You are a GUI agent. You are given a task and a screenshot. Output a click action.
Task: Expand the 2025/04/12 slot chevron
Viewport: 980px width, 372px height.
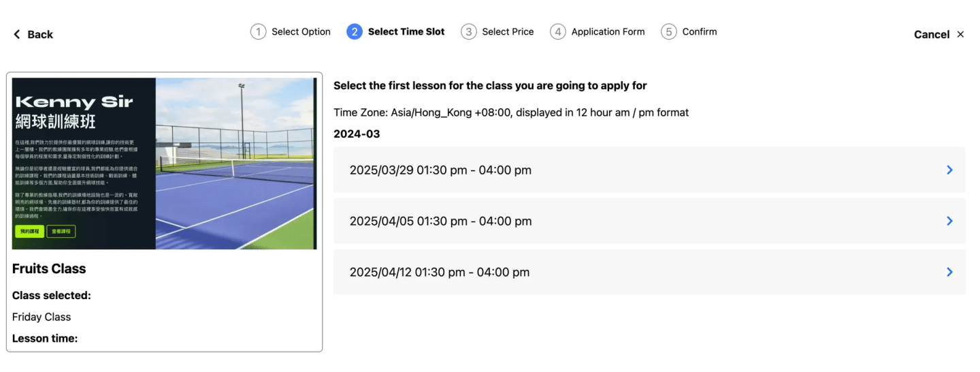(950, 272)
